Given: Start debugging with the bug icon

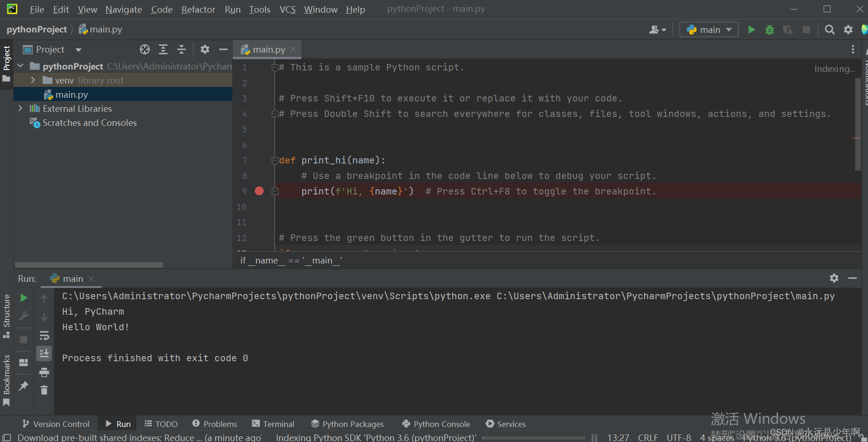Looking at the screenshot, I should point(770,30).
